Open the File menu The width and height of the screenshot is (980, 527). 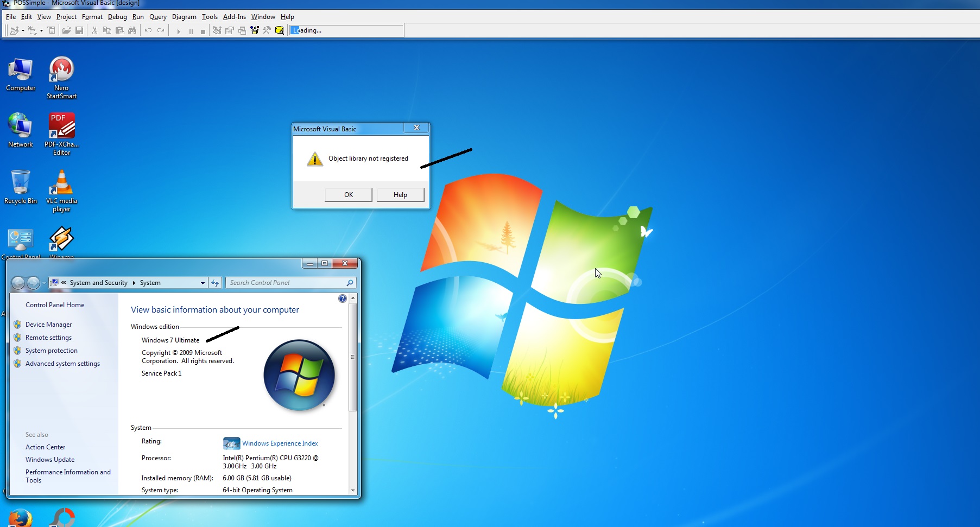pos(11,17)
